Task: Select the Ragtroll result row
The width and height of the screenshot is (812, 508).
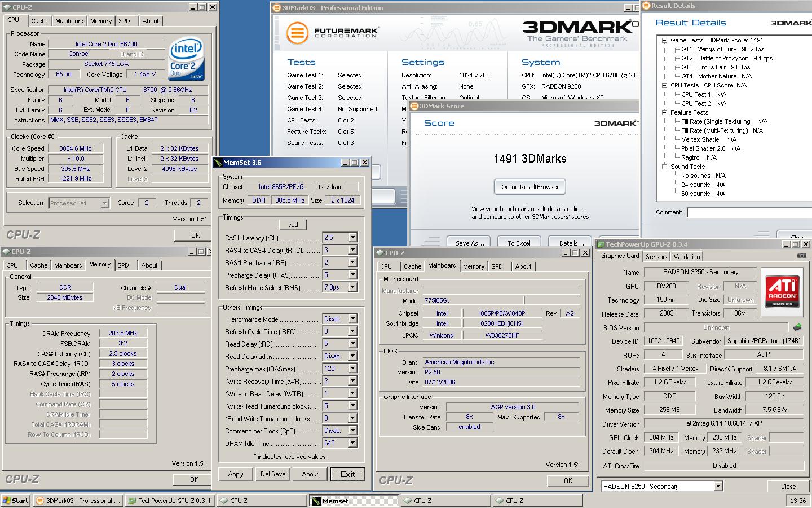Action: pos(699,157)
